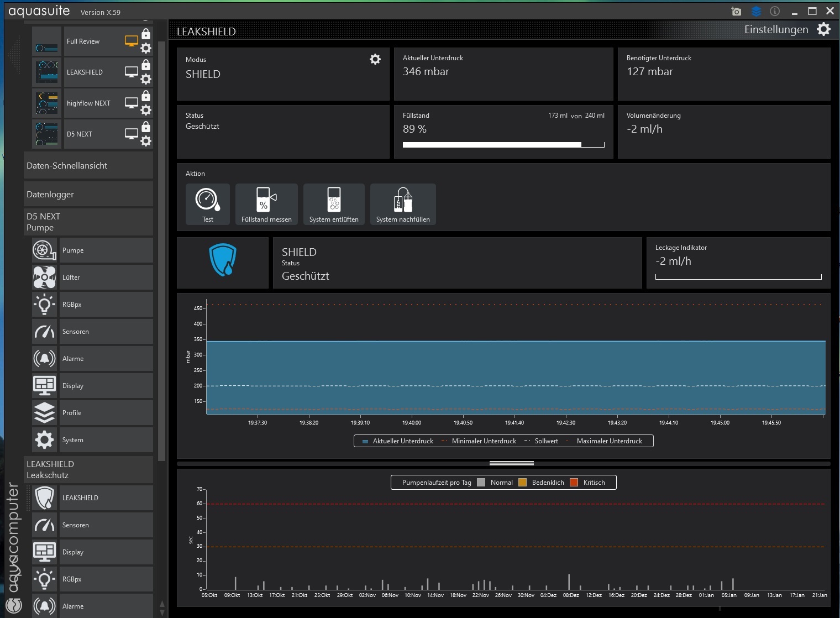The width and height of the screenshot is (840, 618).
Task: Toggle desktop monitor icon for D5 NEXT page
Action: (131, 134)
